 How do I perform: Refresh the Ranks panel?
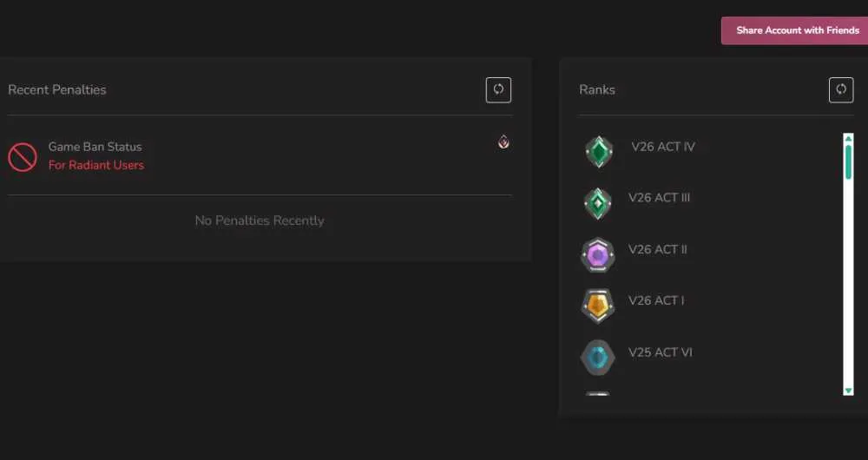coord(841,89)
